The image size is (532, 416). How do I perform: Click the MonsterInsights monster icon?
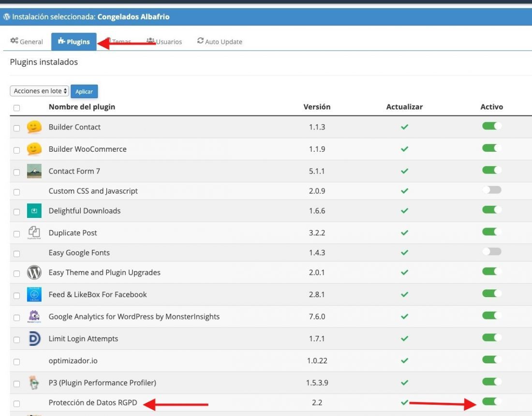[34, 316]
